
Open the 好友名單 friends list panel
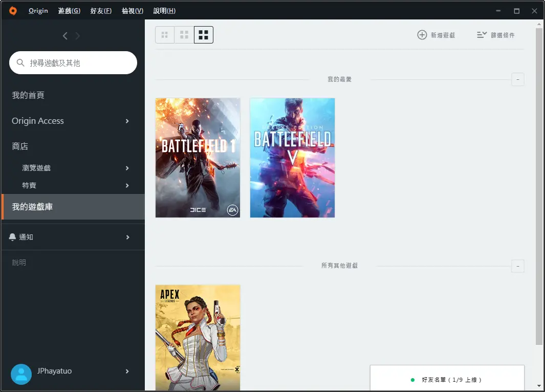point(447,378)
